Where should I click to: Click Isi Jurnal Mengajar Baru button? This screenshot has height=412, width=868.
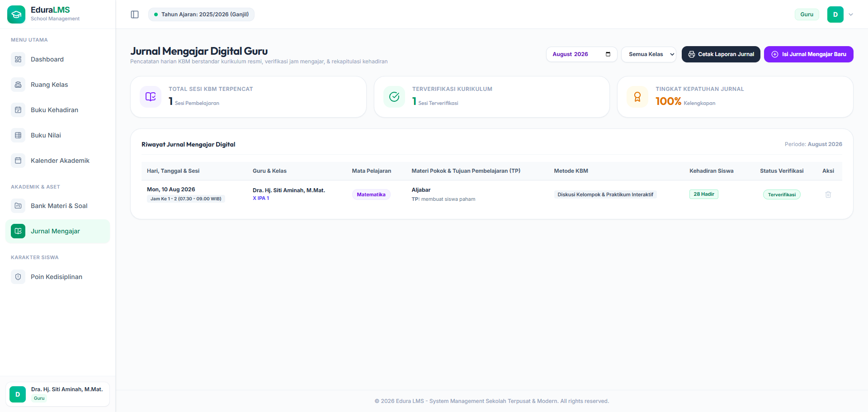[809, 54]
